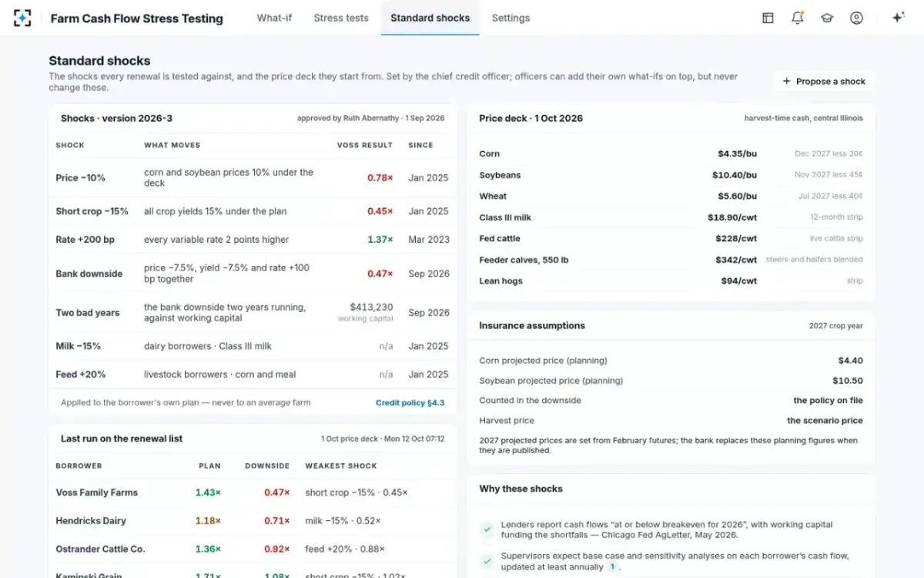This screenshot has width=924, height=578.
Task: Click the '2027 crop year' label
Action: 835,326
